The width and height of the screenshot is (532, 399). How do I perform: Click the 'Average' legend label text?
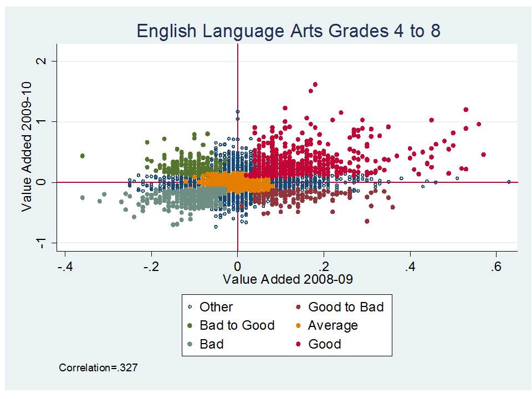click(x=333, y=325)
